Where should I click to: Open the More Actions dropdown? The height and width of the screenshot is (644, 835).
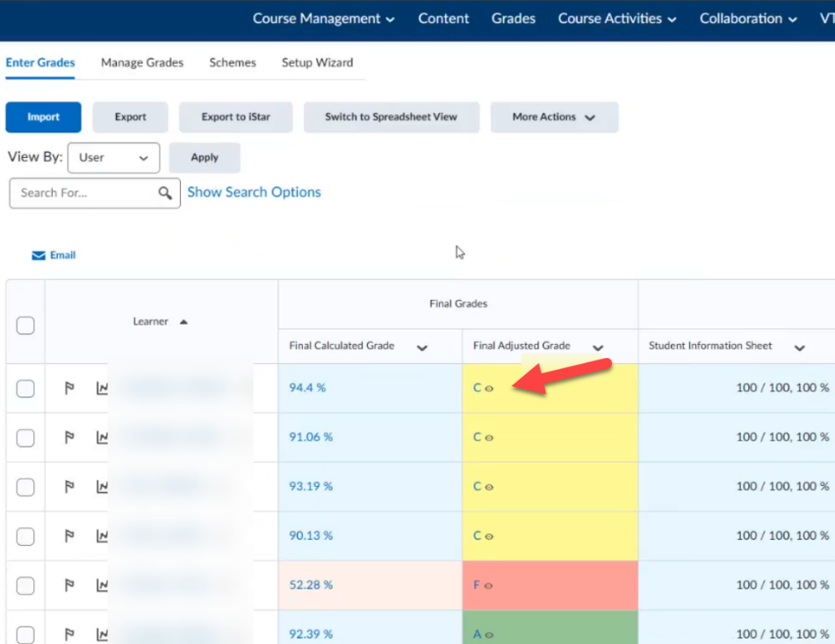pyautogui.click(x=554, y=117)
